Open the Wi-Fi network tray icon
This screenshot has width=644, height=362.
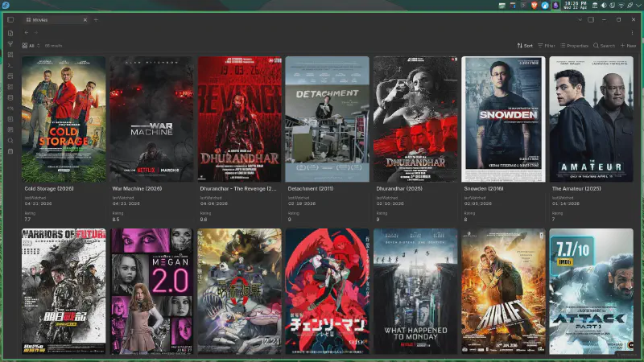click(621, 6)
